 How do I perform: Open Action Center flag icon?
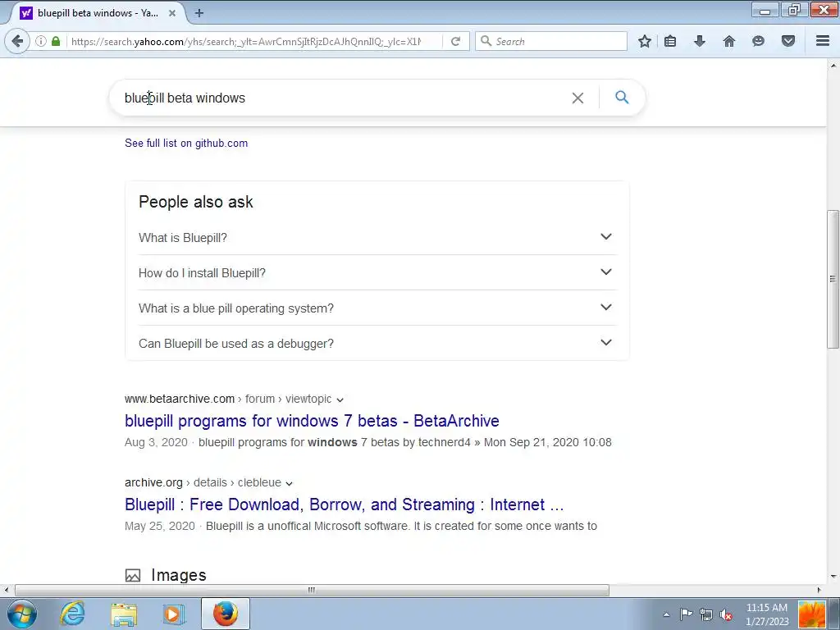point(686,614)
